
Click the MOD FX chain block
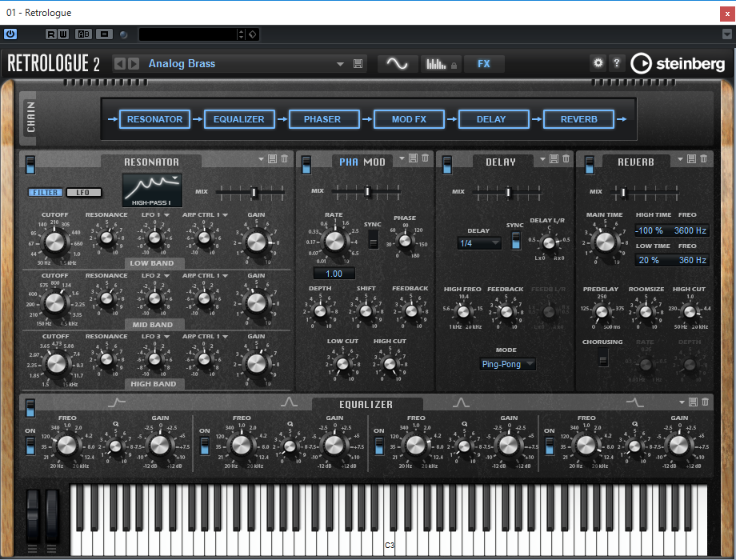point(409,119)
